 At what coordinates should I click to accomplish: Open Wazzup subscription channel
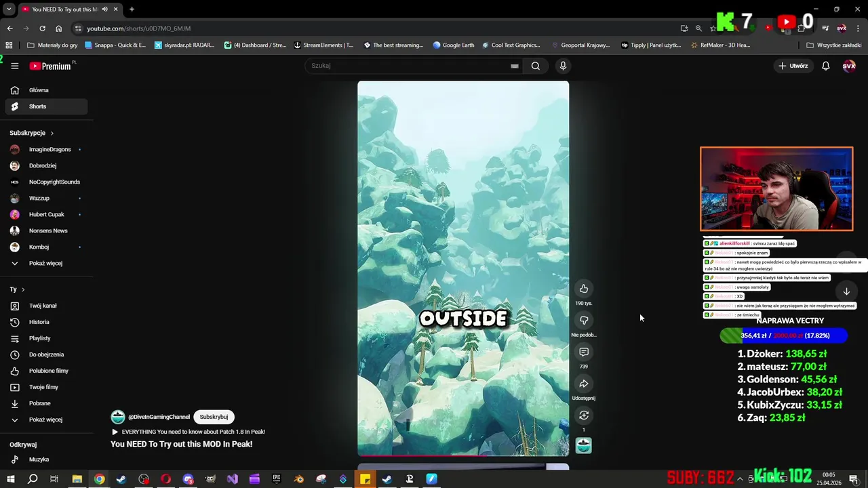tap(46, 198)
